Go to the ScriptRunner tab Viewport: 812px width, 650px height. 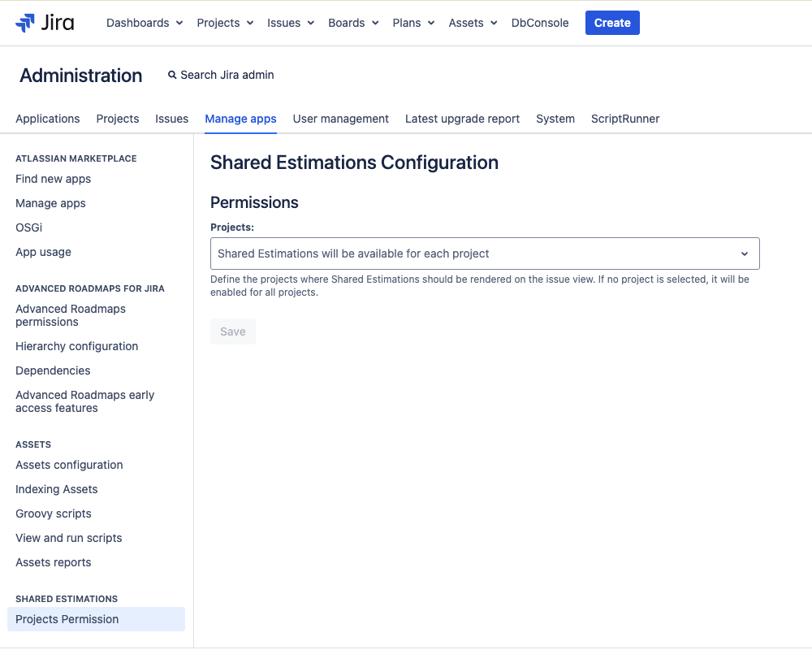point(625,119)
